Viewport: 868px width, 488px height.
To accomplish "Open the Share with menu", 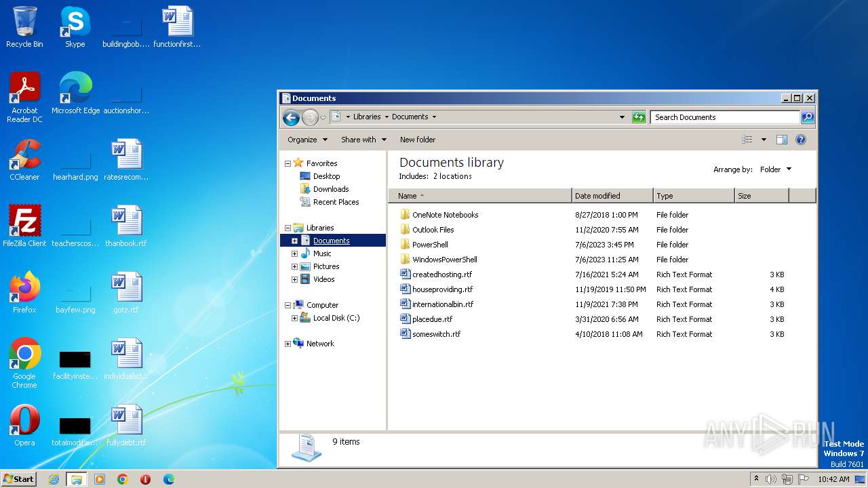I will pyautogui.click(x=363, y=140).
